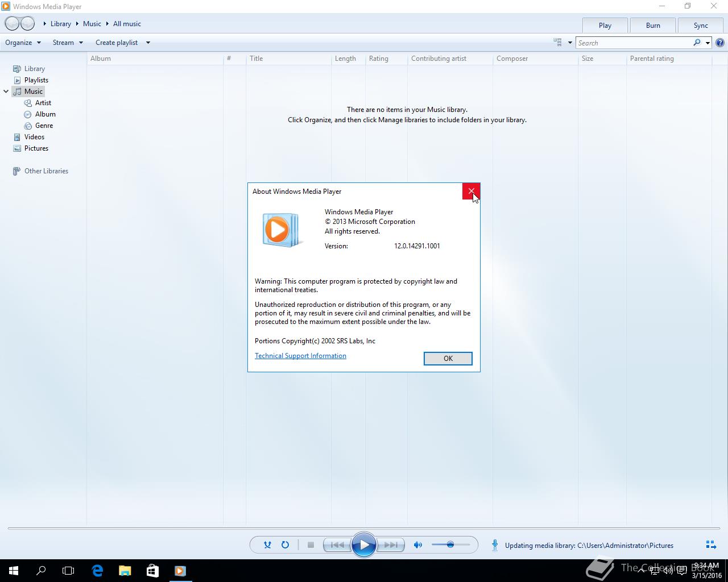Image resolution: width=728 pixels, height=582 pixels.
Task: Expand breadcrumb arrow before Library
Action: click(45, 24)
